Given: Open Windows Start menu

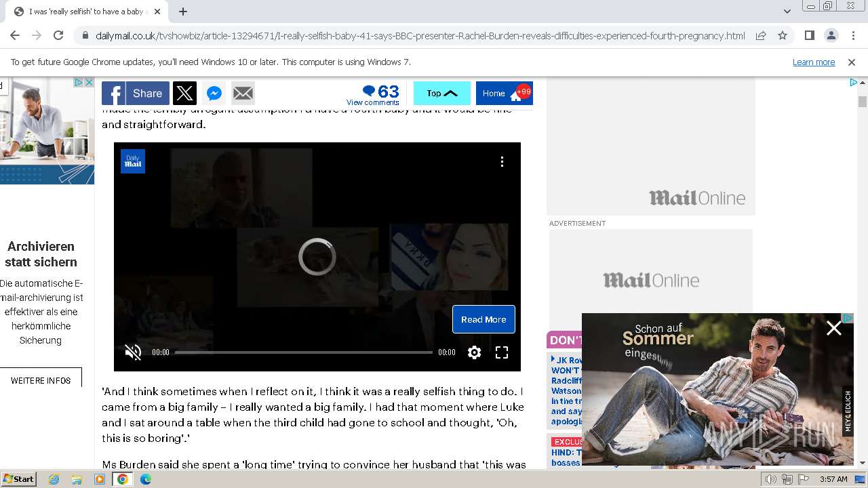Looking at the screenshot, I should [x=18, y=479].
